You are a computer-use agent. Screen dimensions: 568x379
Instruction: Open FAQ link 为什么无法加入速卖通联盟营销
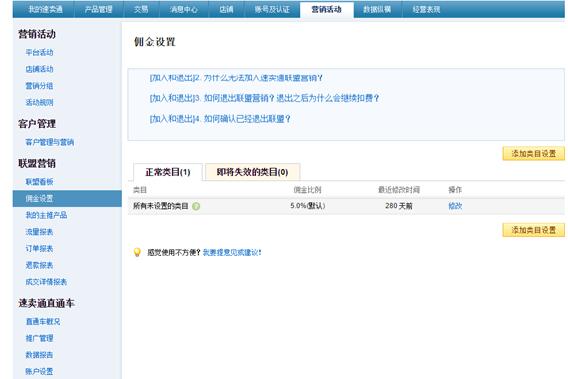click(x=236, y=78)
